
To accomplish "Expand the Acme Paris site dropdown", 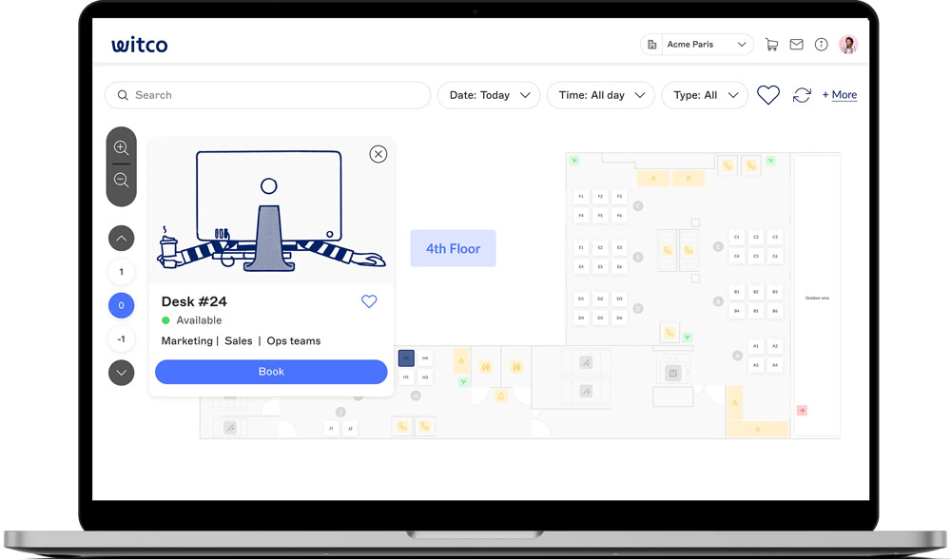I will tap(698, 45).
